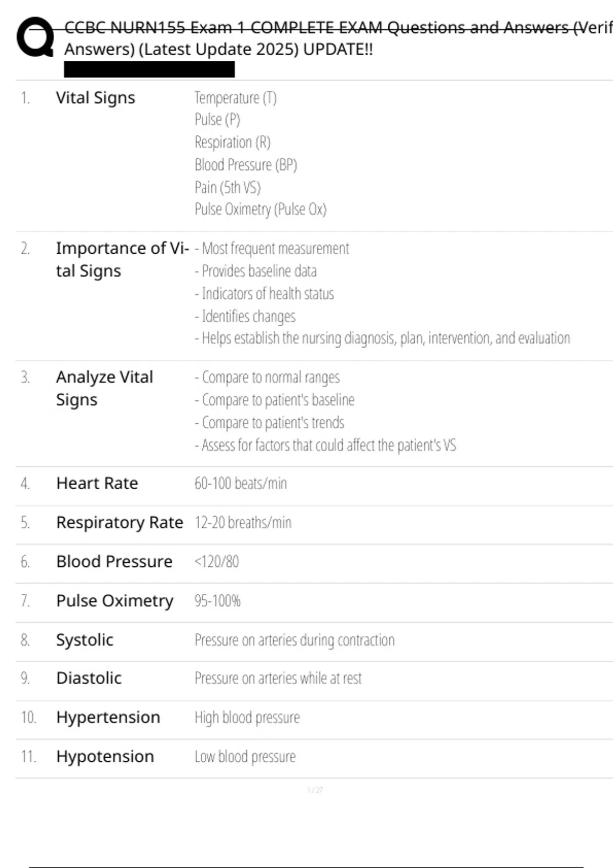Click the blacked-out author bar under title

click(149, 69)
